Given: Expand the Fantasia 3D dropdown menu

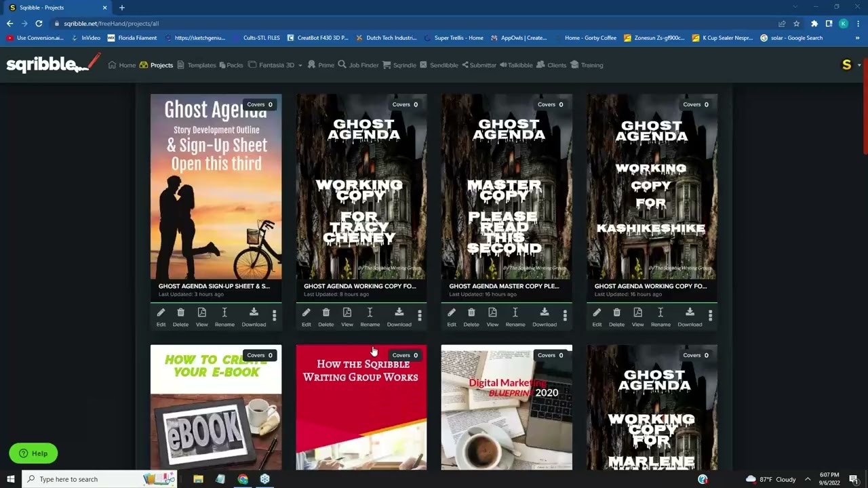Looking at the screenshot, I should [275, 65].
